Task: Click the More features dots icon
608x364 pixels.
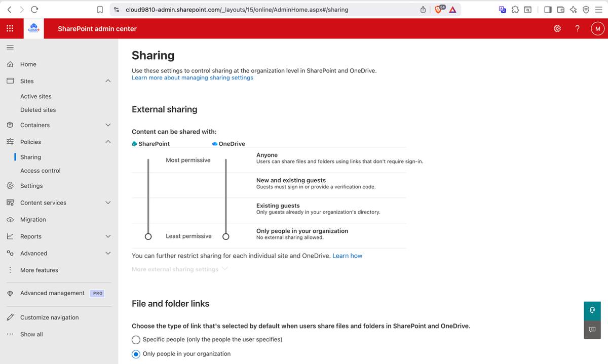Action: click(10, 270)
